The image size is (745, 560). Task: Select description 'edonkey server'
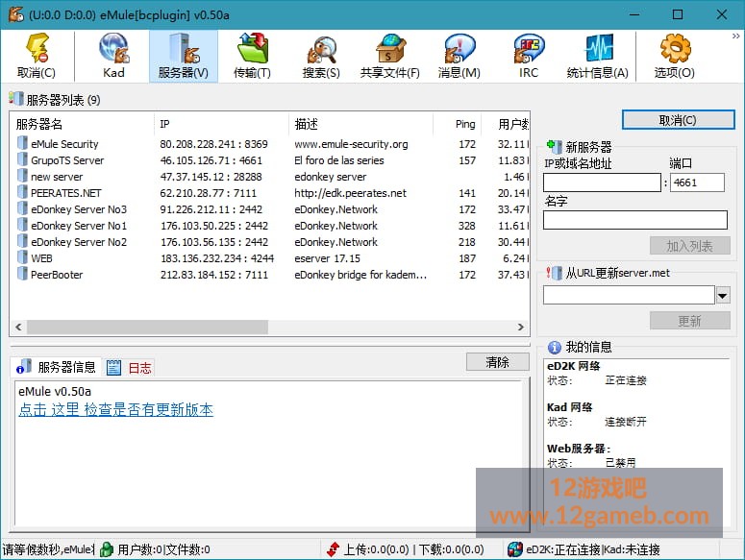331,177
